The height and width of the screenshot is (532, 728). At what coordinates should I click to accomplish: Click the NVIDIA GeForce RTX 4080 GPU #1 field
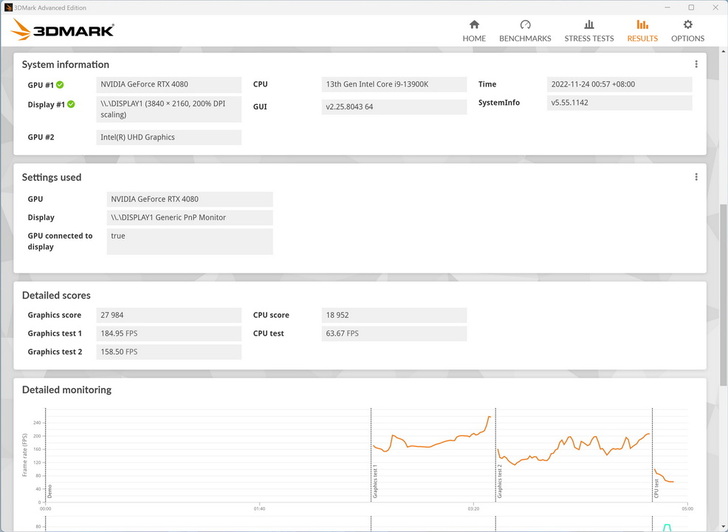click(x=168, y=85)
